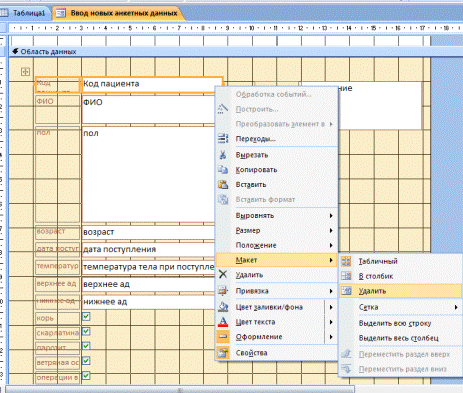Toggle the ветряная оспа checkbox
Image resolution: width=463 pixels, height=393 pixels.
click(x=86, y=361)
